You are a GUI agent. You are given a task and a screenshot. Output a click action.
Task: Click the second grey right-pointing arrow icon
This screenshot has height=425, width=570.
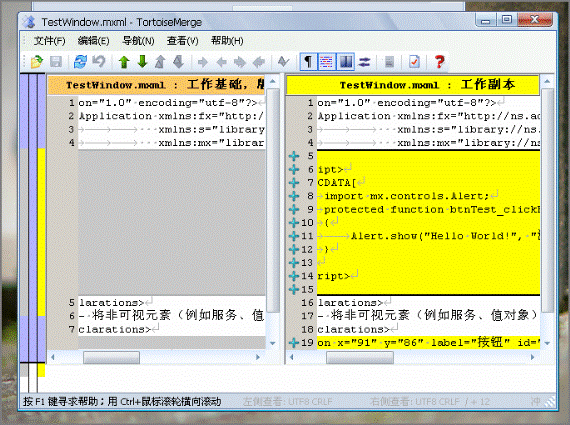[x=240, y=62]
